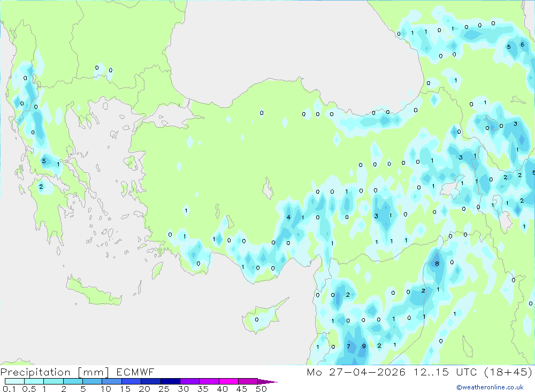This screenshot has width=535, height=392.
Task: Click the legend label '10'
Action: click(x=106, y=389)
